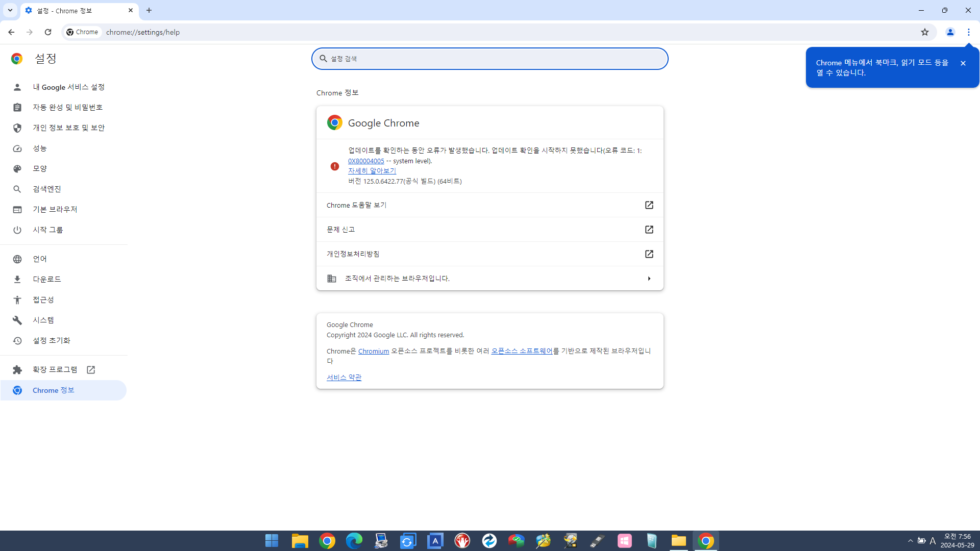Viewport: 980px width, 551px height.
Task: Go to 성능 settings
Action: pyautogui.click(x=63, y=148)
